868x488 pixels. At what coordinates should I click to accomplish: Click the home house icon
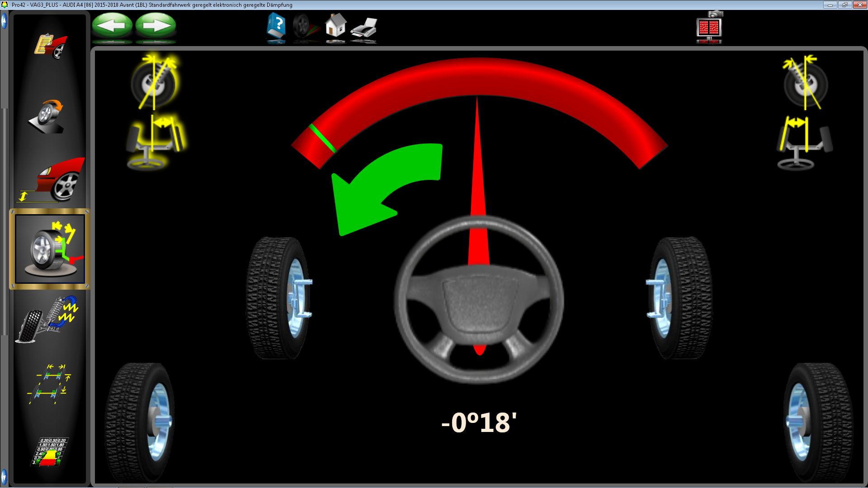click(x=335, y=25)
